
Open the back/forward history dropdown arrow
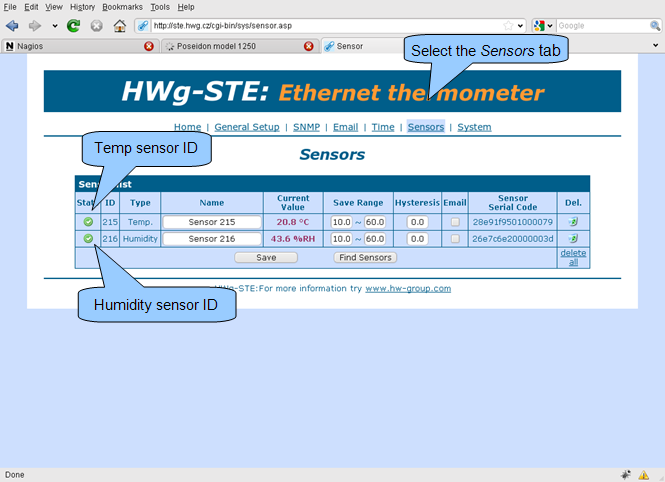pos(55,26)
